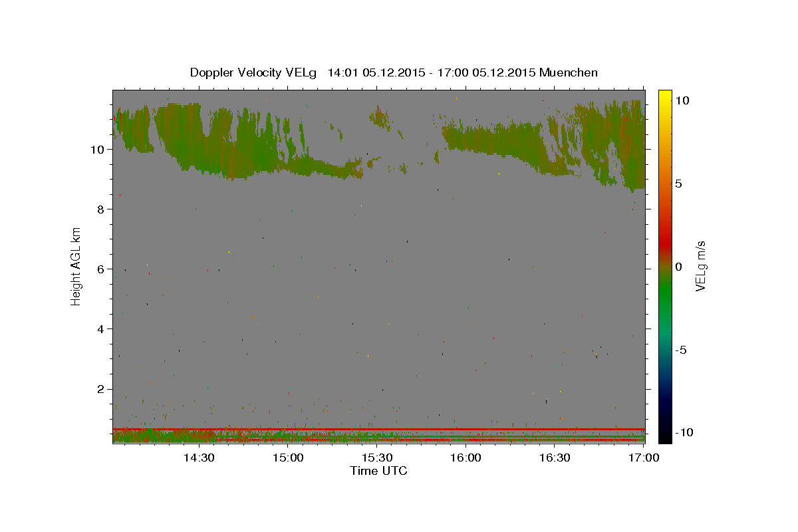
Task: Click the 15:30 time tick label
Action: (x=377, y=458)
